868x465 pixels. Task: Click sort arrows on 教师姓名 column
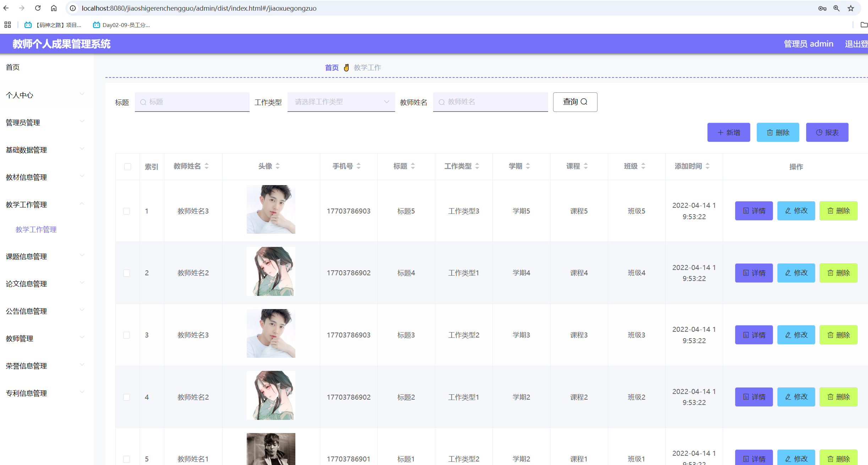point(207,166)
